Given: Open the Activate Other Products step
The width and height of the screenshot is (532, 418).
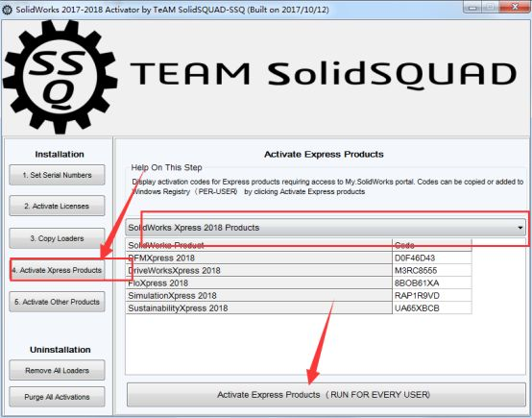Looking at the screenshot, I should 57,302.
